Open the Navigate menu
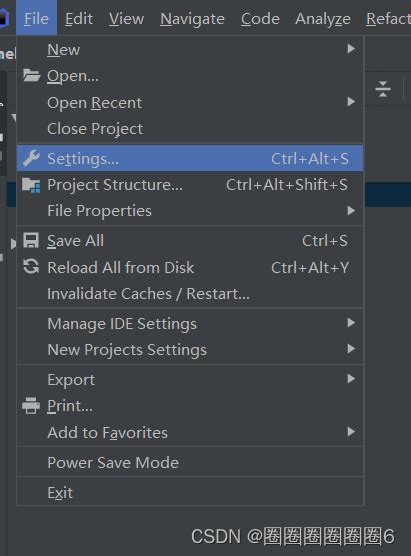Screen dimensions: 411x556 [192, 18]
